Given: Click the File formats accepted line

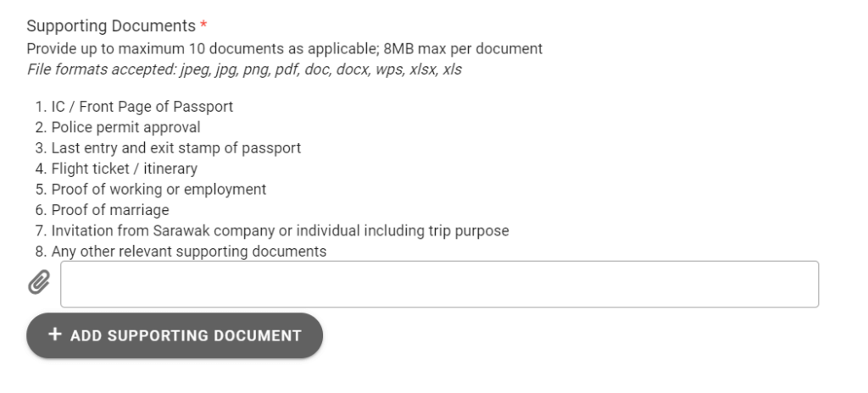Looking at the screenshot, I should point(244,69).
